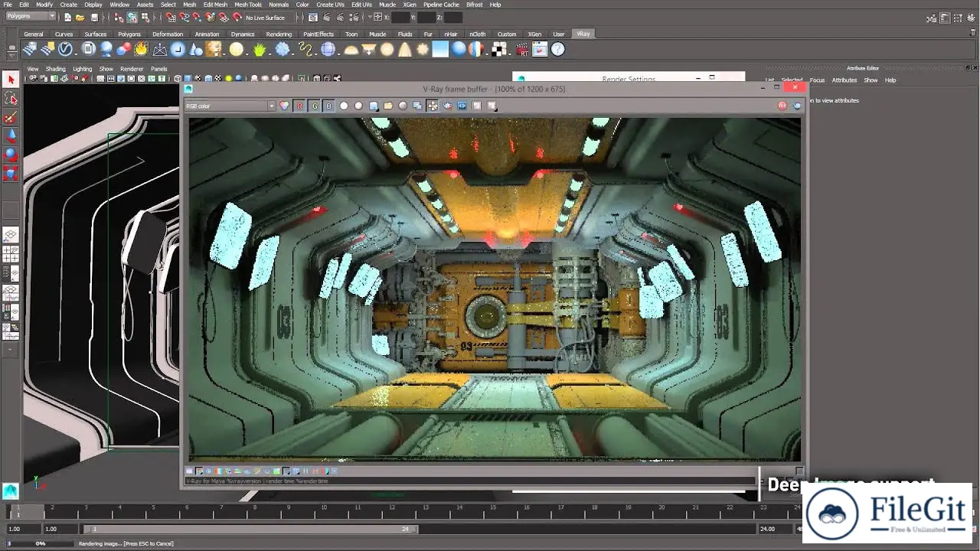The width and height of the screenshot is (980, 551).
Task: Select the Paint Selection brush tool
Action: [x=11, y=117]
